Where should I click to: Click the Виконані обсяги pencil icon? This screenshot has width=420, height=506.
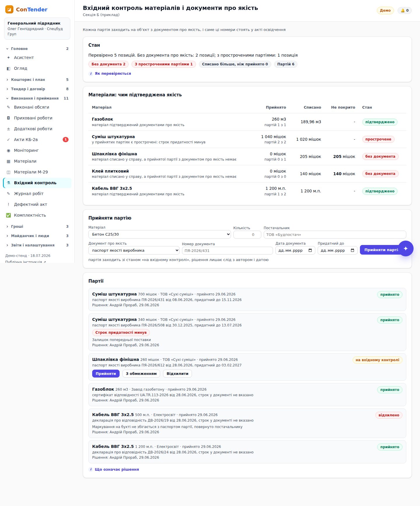pyautogui.click(x=8, y=107)
